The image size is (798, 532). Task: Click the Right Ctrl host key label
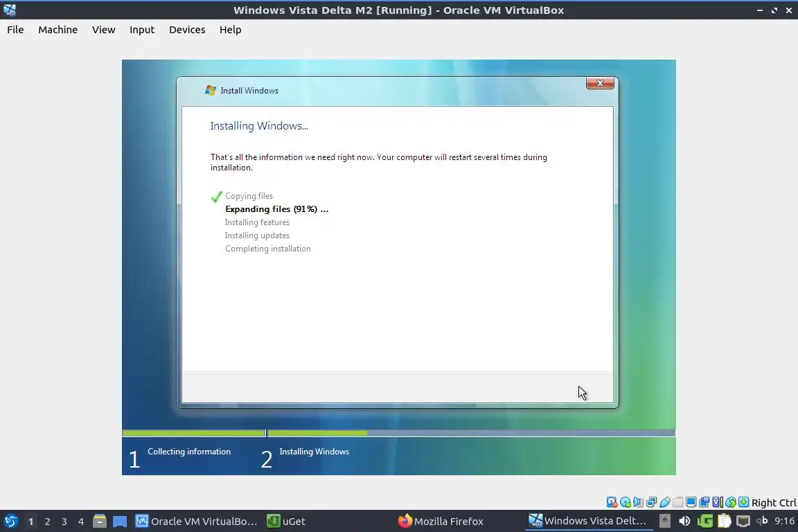coord(774,503)
